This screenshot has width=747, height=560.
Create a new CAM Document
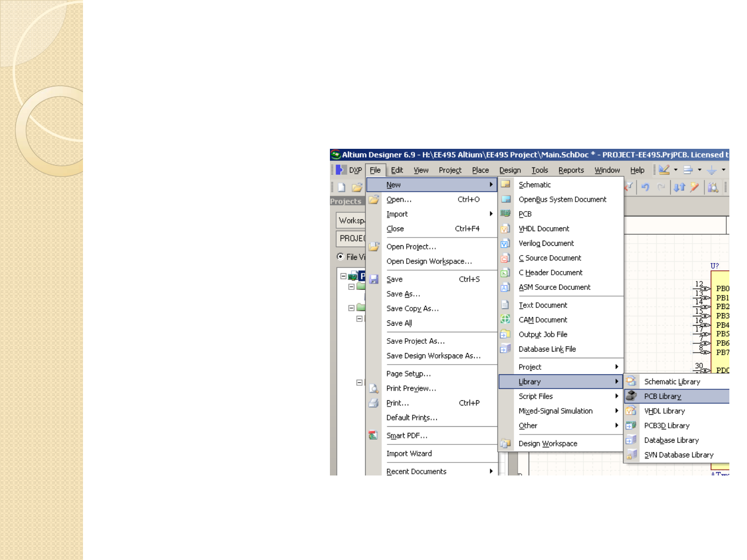(561, 320)
